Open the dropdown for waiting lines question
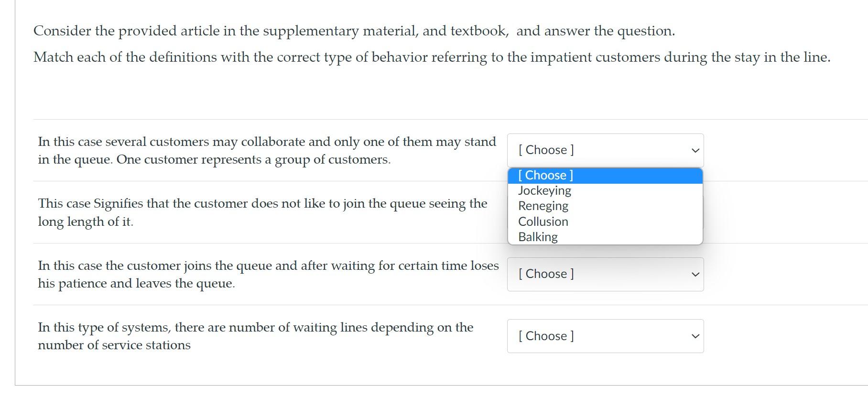The width and height of the screenshot is (868, 399). click(x=605, y=336)
